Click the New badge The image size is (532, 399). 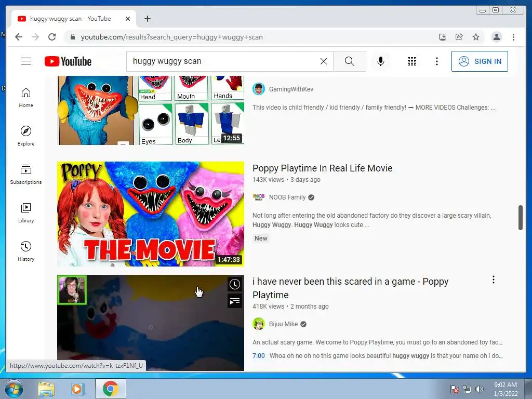click(261, 238)
